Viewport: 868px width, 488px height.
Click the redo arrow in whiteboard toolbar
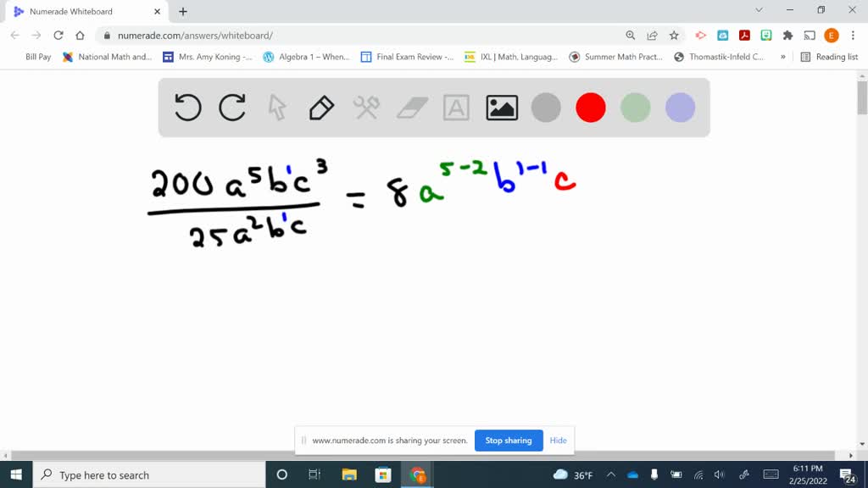232,108
